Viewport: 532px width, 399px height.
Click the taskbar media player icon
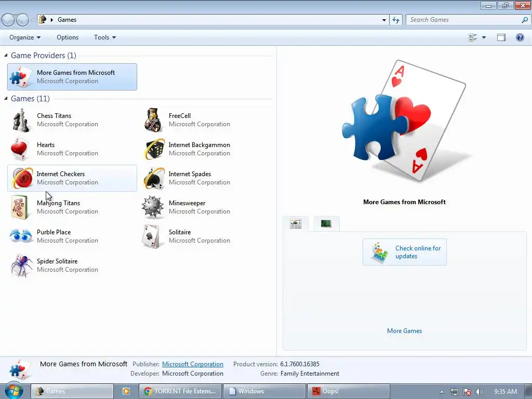point(126,391)
